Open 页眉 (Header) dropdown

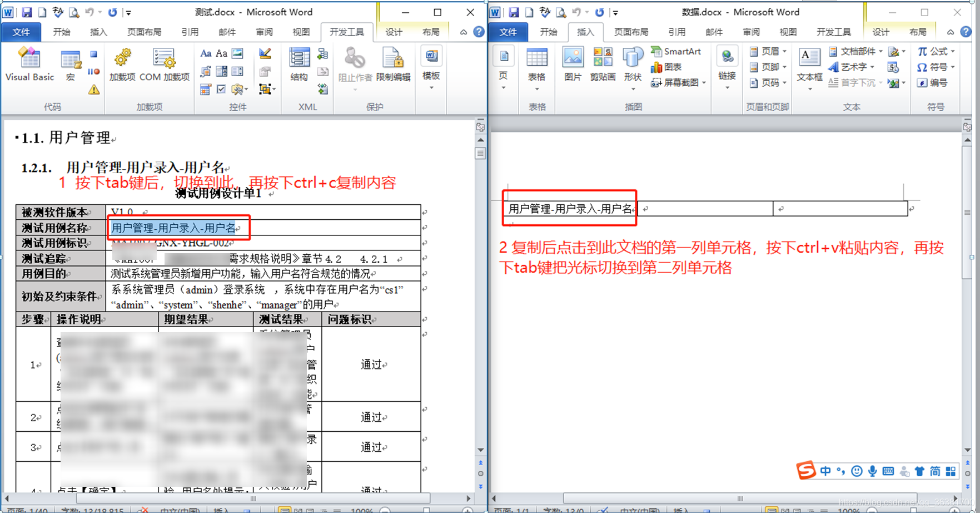coord(768,51)
